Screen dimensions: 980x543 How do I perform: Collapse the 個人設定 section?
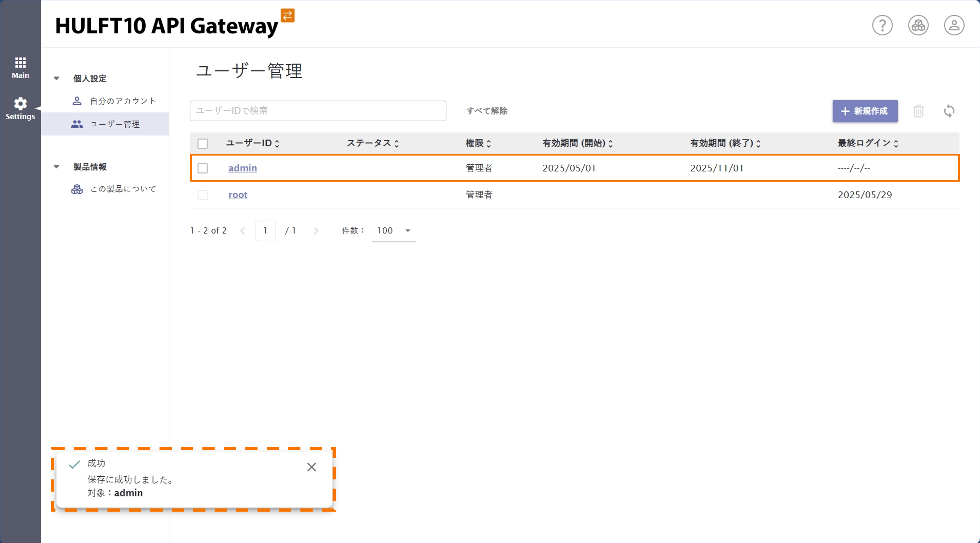56,78
